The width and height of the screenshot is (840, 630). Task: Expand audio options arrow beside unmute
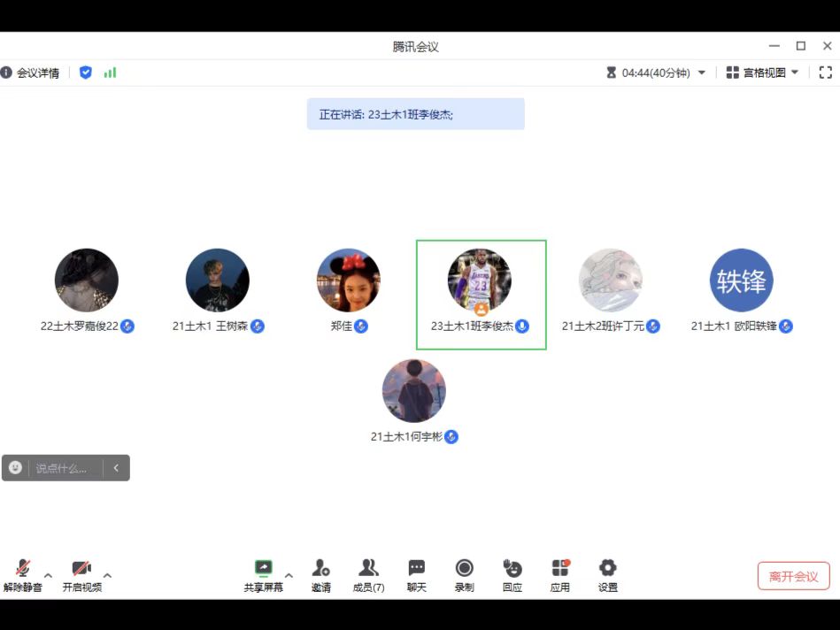click(x=48, y=575)
